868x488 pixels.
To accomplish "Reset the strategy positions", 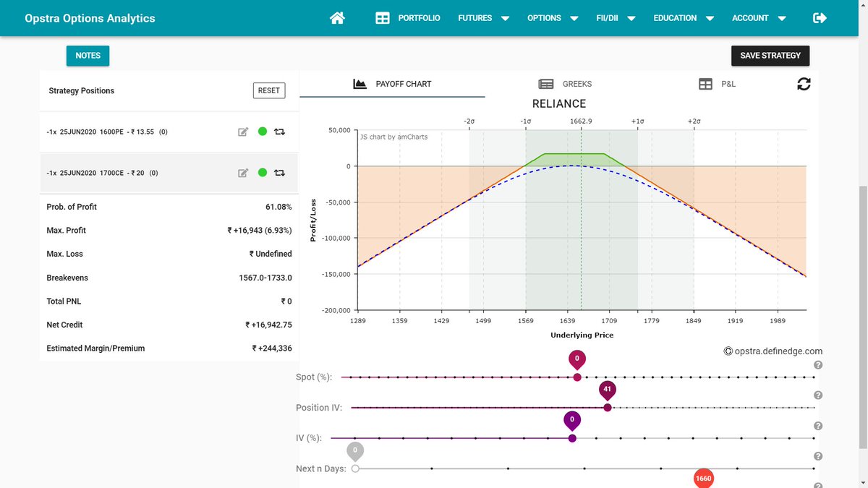I will click(x=268, y=90).
